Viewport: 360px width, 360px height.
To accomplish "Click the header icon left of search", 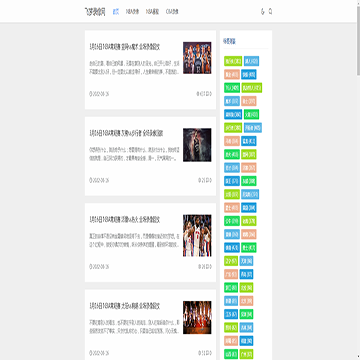I will (x=262, y=12).
